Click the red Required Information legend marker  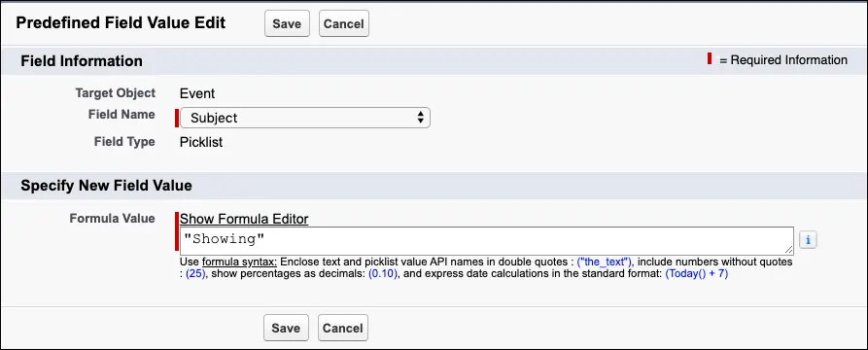point(710,58)
